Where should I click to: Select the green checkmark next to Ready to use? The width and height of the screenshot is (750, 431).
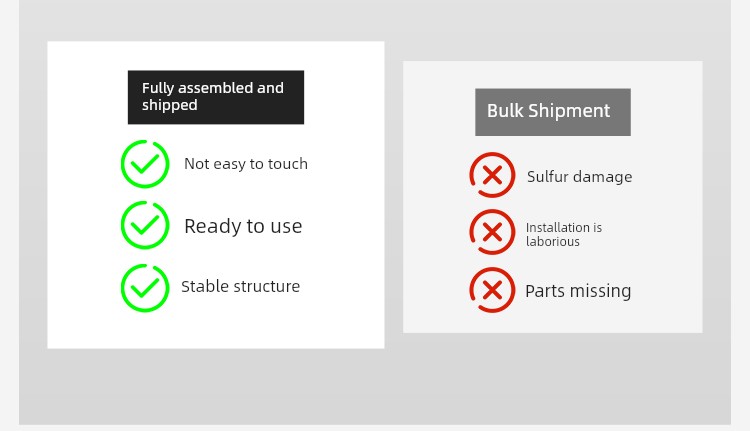pyautogui.click(x=145, y=225)
